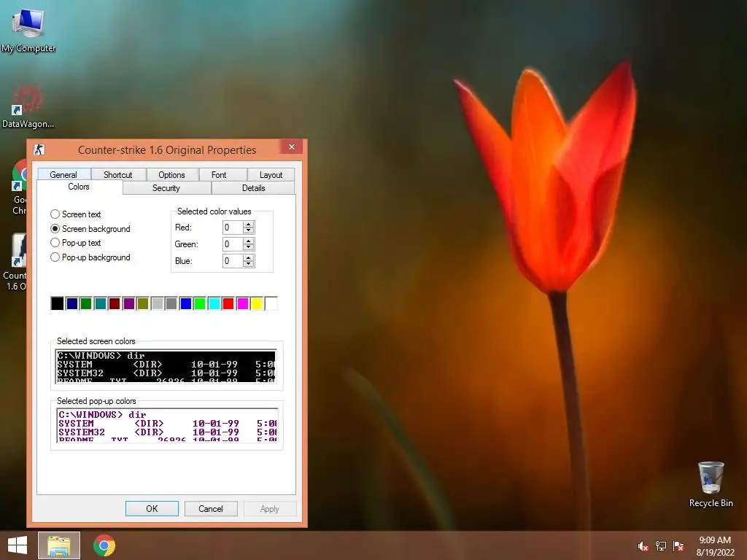Open the Windows Start button
Screen dimensions: 747x560
point(18,545)
